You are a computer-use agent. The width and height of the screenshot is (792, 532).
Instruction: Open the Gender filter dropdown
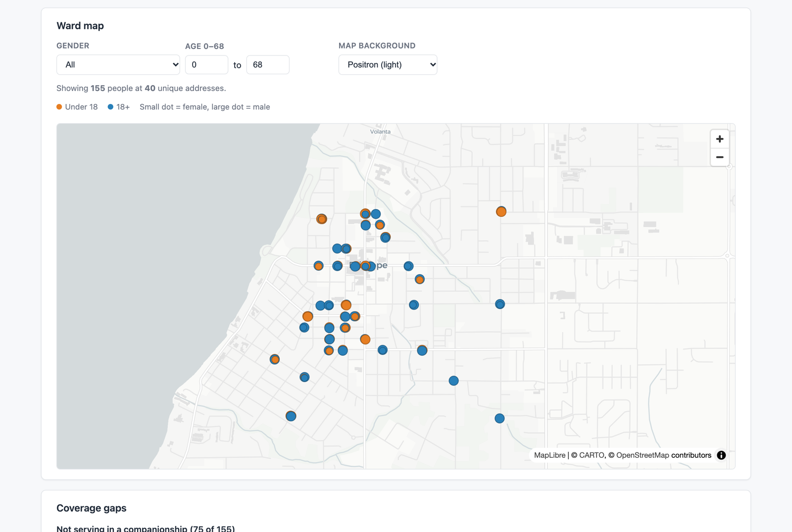118,65
